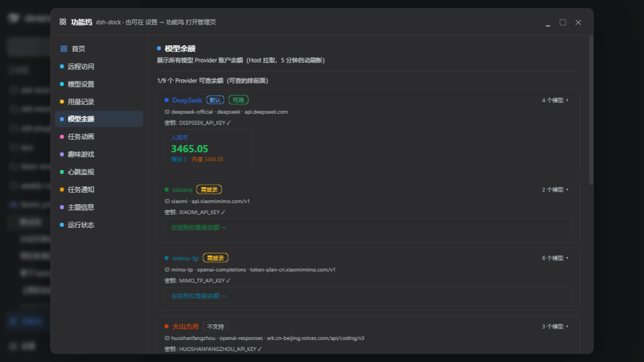Viewport: 644px width, 362px height.
Task: Click the ID huoshanfangzhou openai-responses line
Action: tap(264, 338)
